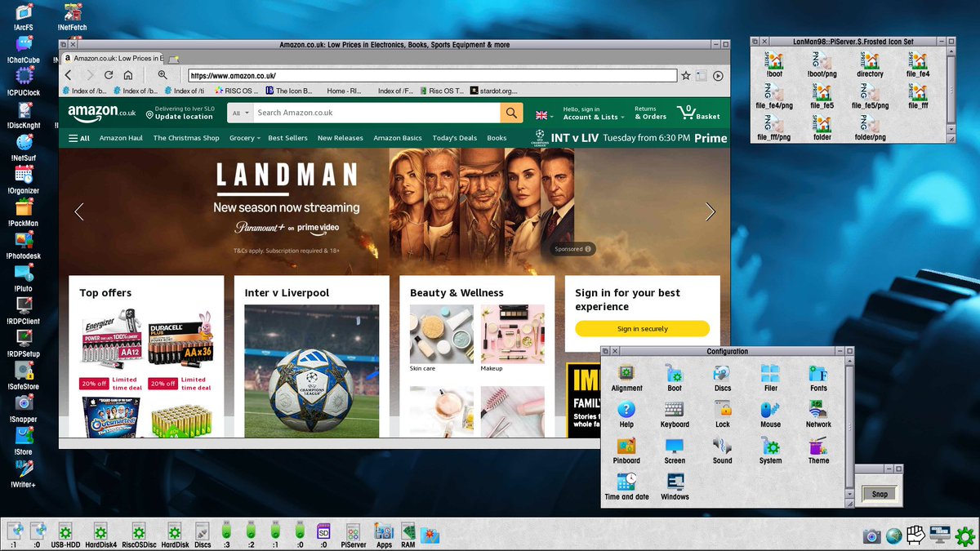Click the Amazon.co.uk logo
Viewport: 980px width, 551px height.
coord(101,113)
